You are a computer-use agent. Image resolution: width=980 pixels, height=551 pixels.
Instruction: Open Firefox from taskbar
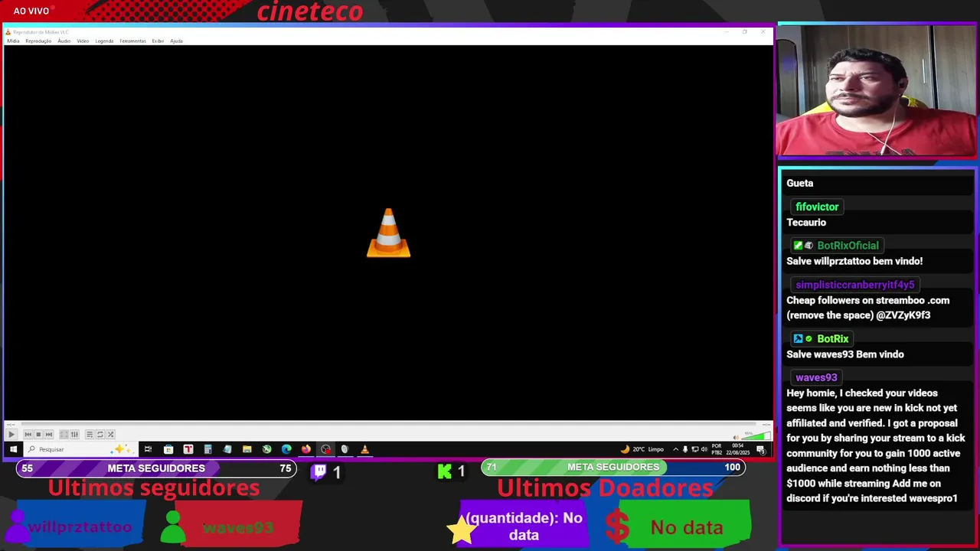coord(305,449)
